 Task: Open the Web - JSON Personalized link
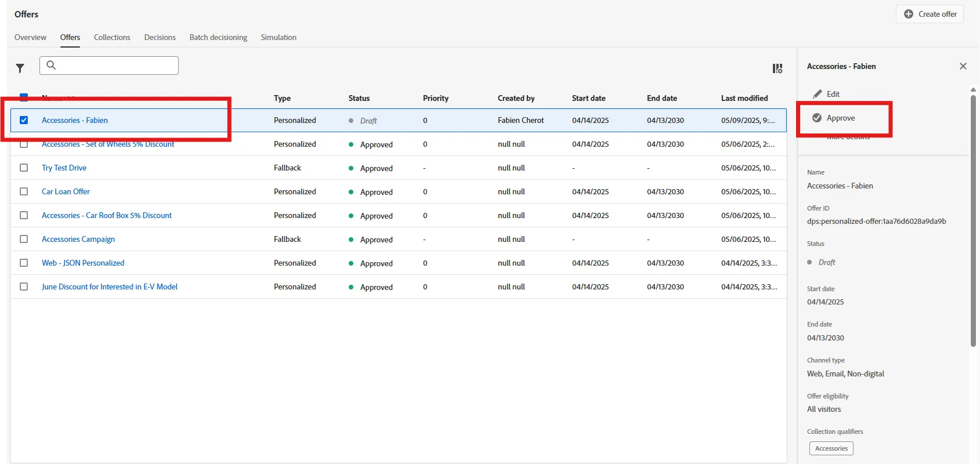83,263
